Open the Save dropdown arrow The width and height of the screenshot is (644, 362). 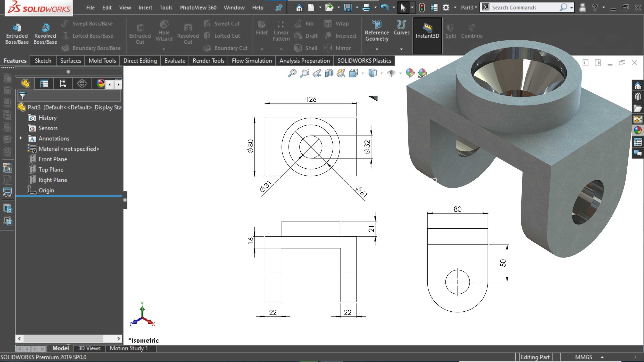pyautogui.click(x=357, y=8)
